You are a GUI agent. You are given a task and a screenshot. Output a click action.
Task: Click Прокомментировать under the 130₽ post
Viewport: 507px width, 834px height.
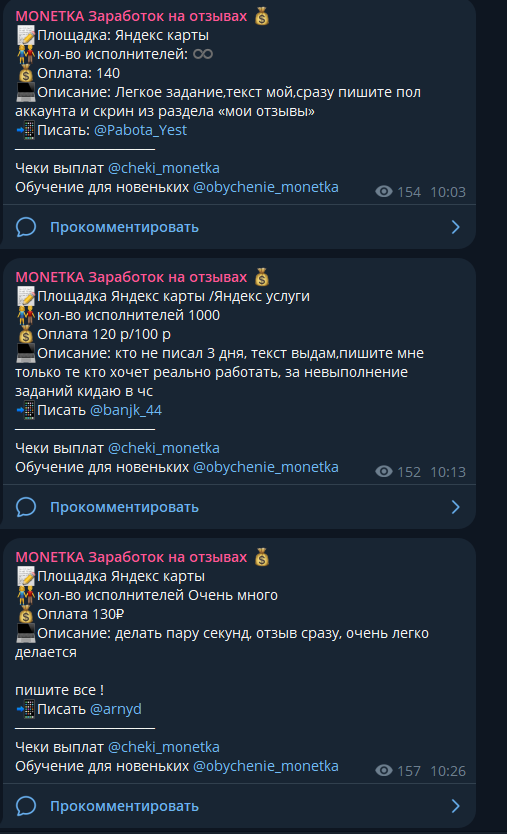point(124,806)
